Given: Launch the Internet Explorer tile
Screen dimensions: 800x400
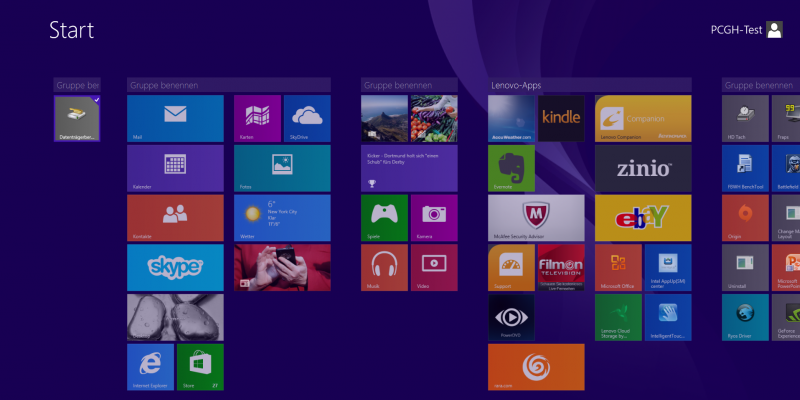Looking at the screenshot, I should [151, 367].
